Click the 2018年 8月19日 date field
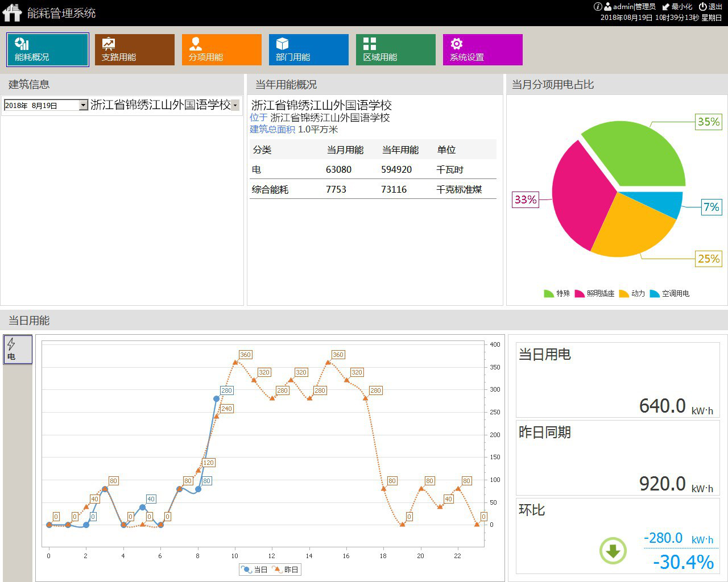728x582 pixels. point(40,106)
